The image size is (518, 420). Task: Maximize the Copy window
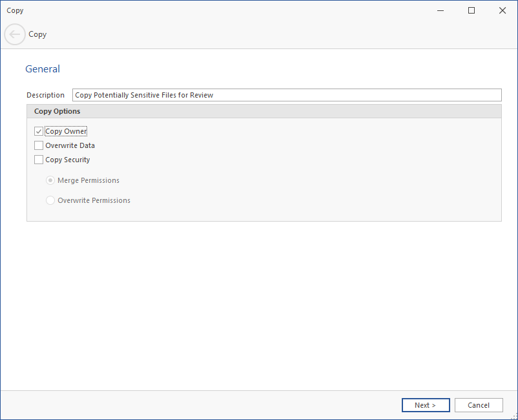pyautogui.click(x=471, y=10)
